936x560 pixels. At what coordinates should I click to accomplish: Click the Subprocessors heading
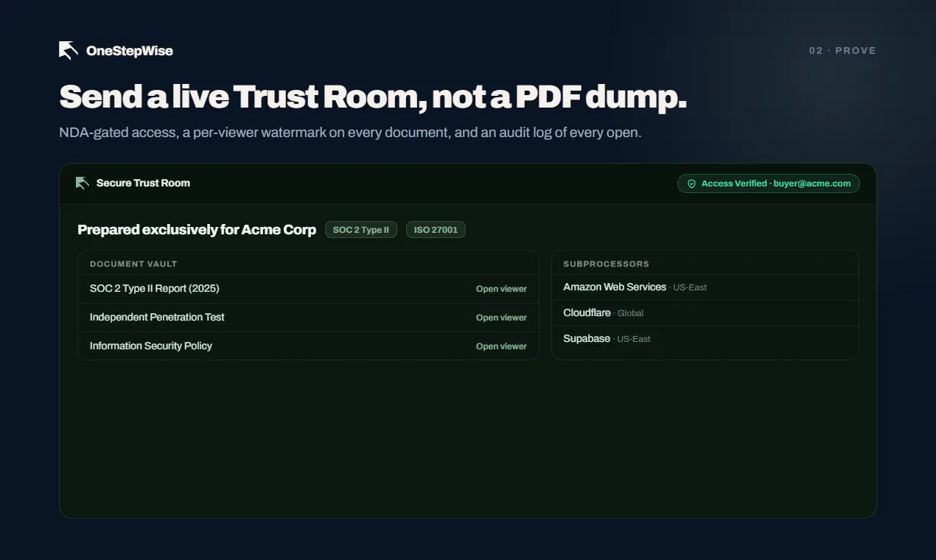point(607,264)
